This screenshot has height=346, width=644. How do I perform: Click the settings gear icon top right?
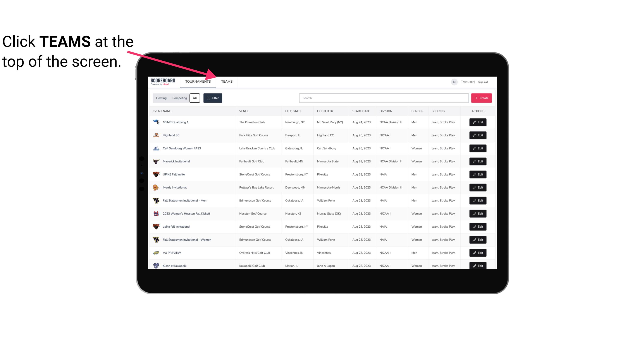point(453,81)
